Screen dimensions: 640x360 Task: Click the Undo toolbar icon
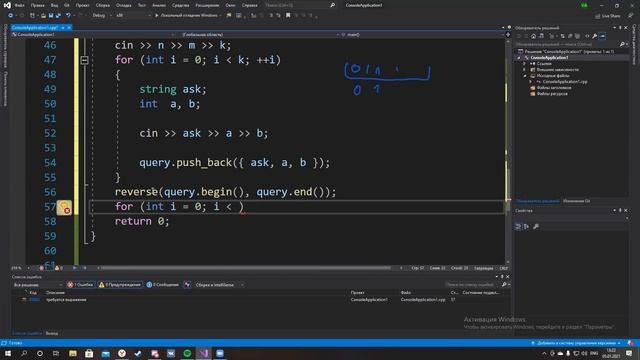tap(68, 16)
